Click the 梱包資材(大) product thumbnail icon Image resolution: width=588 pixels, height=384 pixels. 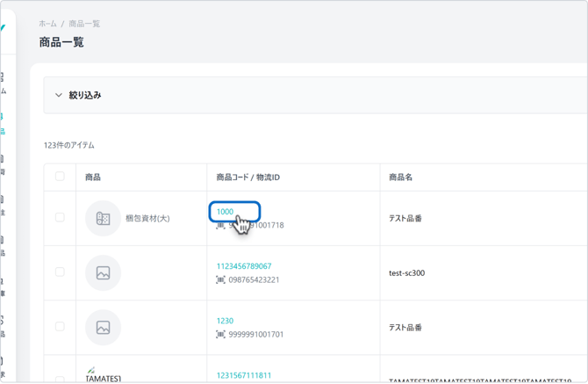pos(103,219)
